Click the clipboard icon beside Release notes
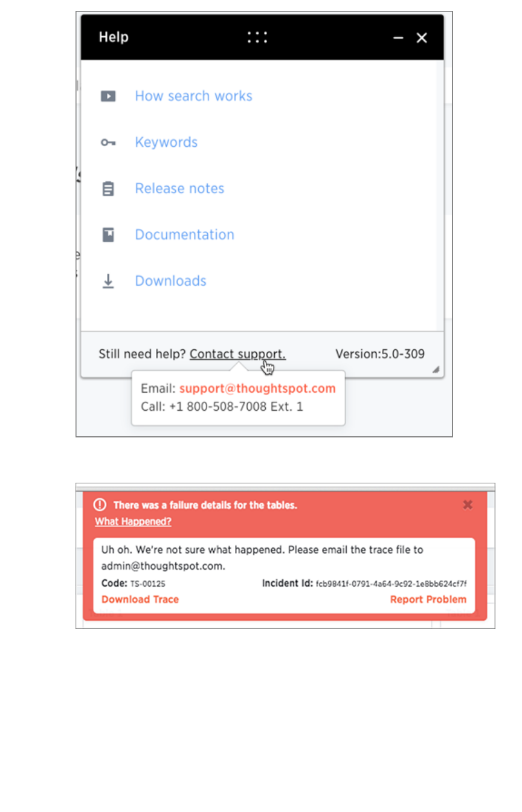Screen dimensions: 522x812 tap(108, 189)
